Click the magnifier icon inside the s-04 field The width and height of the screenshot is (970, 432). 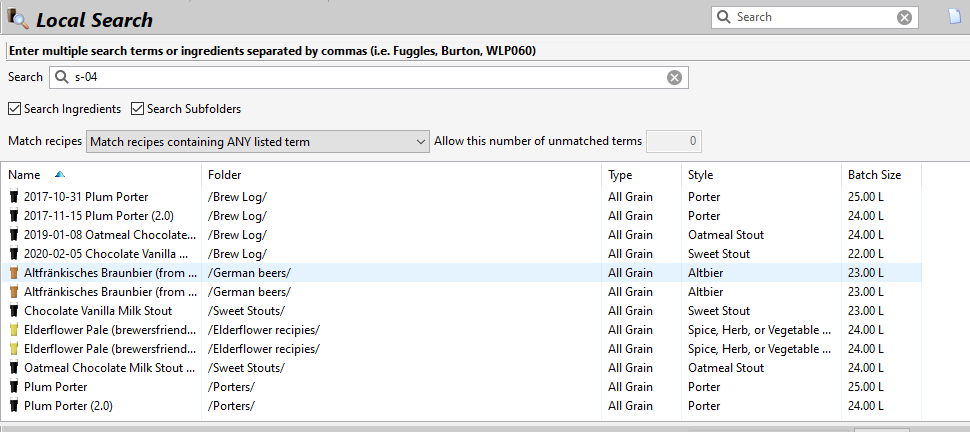coord(61,77)
